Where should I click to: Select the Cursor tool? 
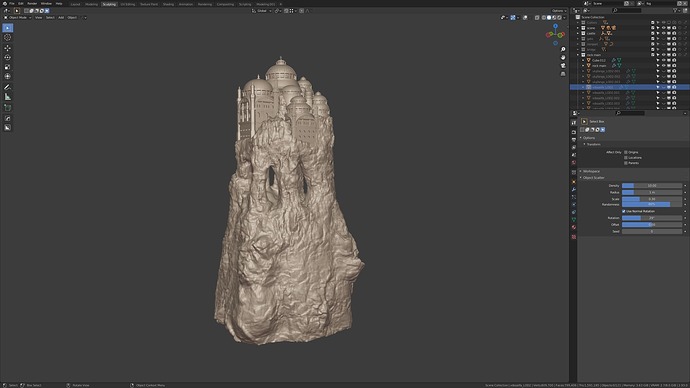click(7, 37)
